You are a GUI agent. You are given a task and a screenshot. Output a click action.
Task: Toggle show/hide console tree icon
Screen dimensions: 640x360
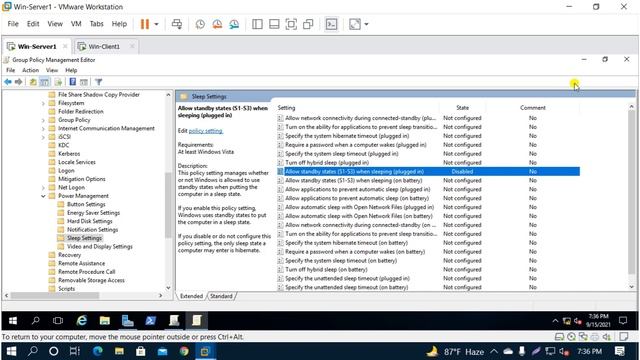tap(44, 82)
